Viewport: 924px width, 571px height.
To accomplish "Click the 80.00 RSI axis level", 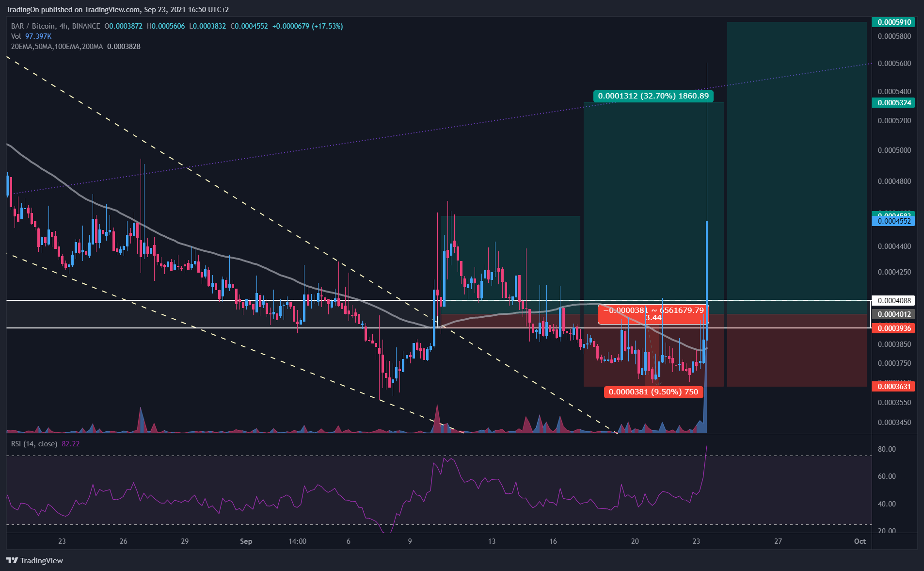I will click(x=887, y=449).
